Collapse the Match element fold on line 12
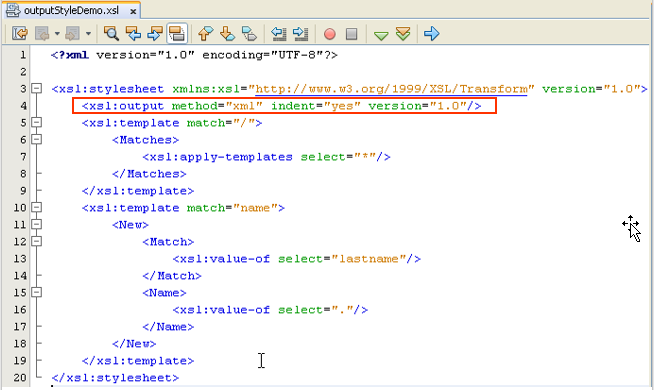This screenshot has height=390, width=654. [x=37, y=241]
